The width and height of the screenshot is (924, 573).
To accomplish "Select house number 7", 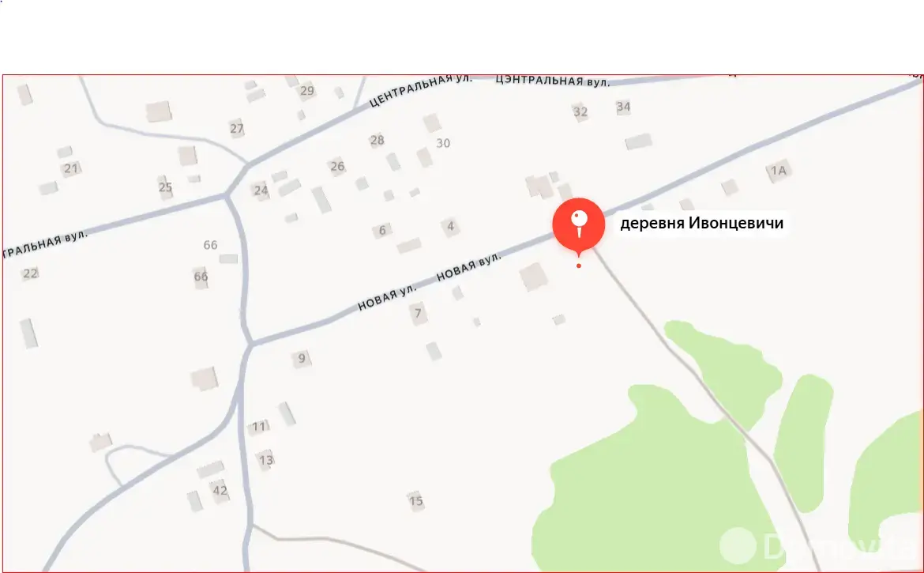I will tap(418, 313).
